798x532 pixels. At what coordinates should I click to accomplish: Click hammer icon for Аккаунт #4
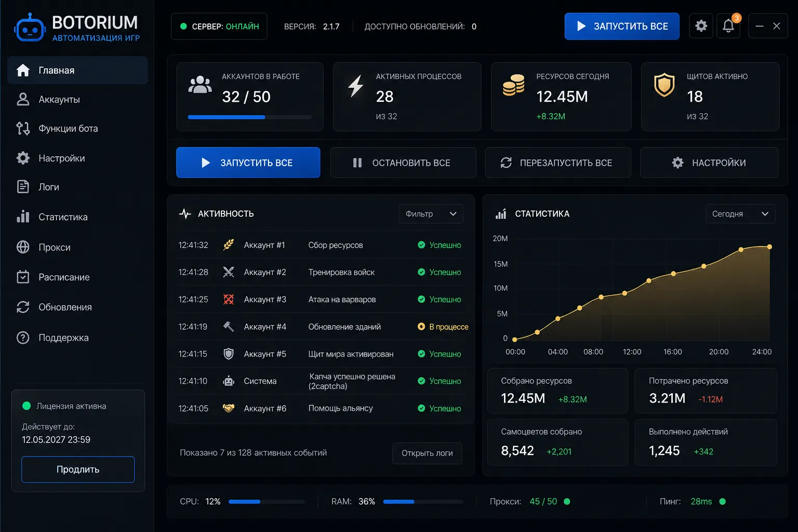228,326
